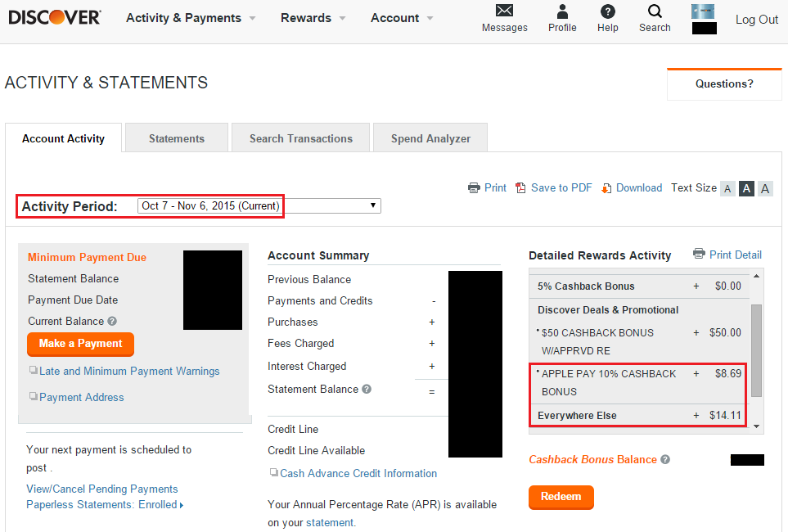
Task: Click the Search magnifier icon
Action: pos(655,11)
